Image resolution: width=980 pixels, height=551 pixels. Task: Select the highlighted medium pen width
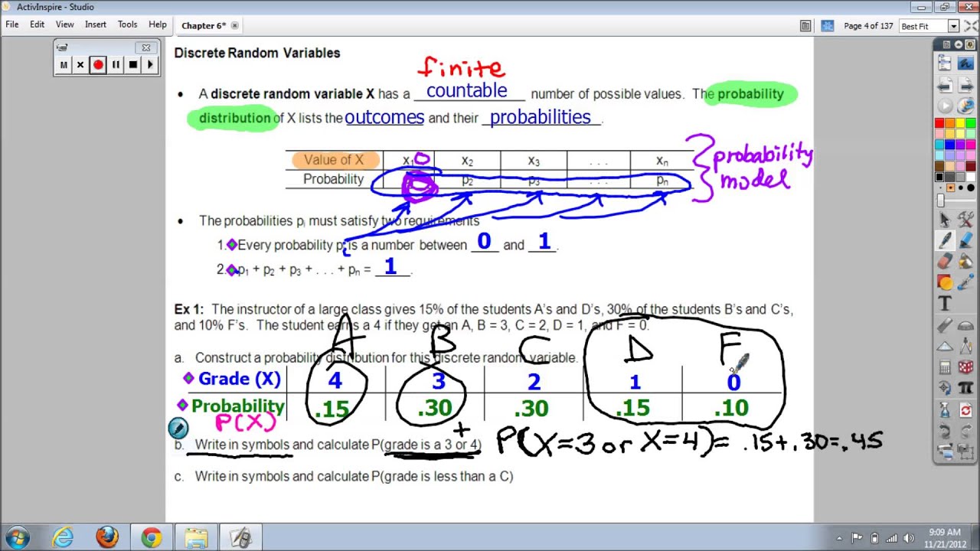pyautogui.click(x=950, y=187)
